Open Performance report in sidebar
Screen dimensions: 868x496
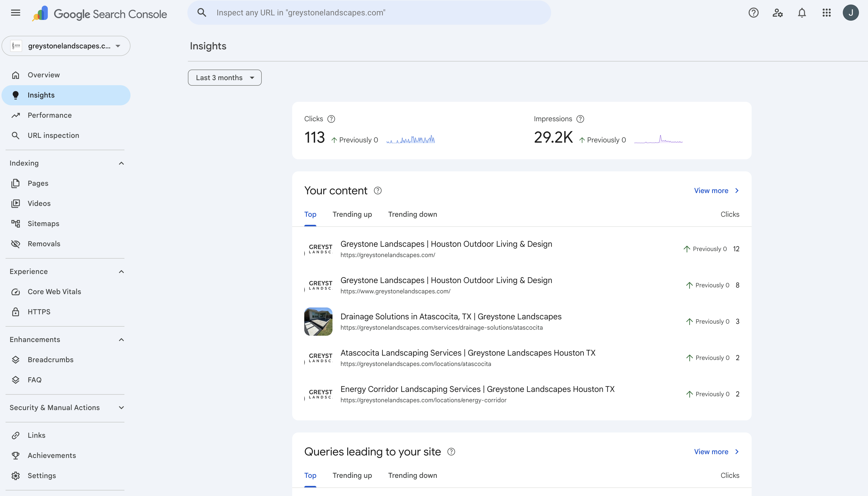coord(66,115)
